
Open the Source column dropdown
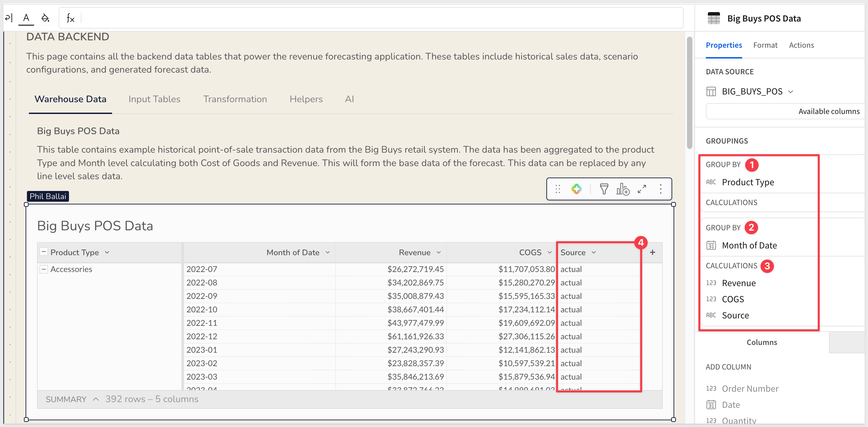click(594, 252)
